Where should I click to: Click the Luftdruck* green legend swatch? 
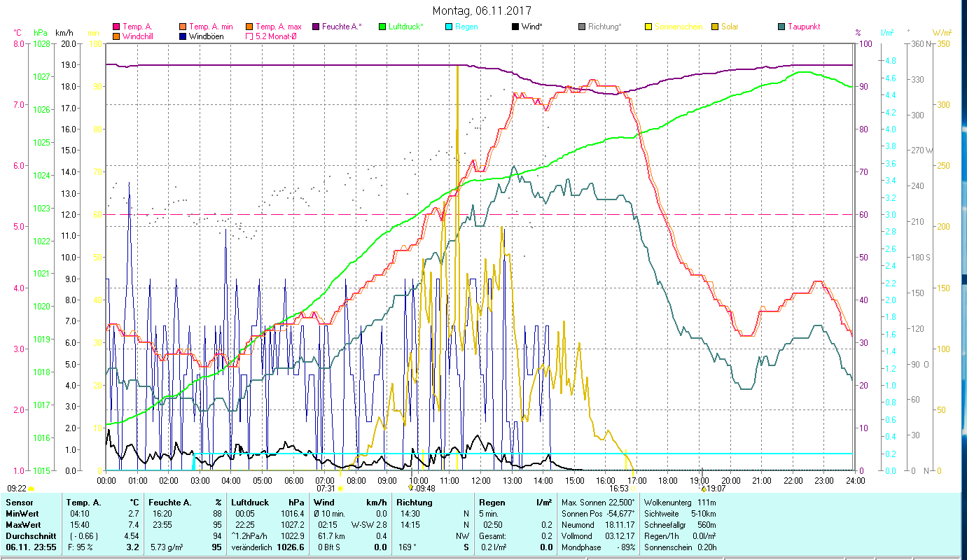point(382,27)
